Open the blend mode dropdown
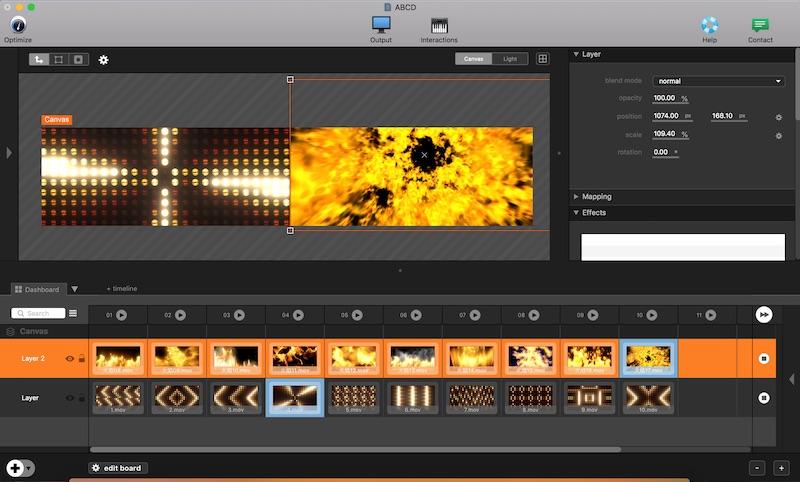 [718, 81]
